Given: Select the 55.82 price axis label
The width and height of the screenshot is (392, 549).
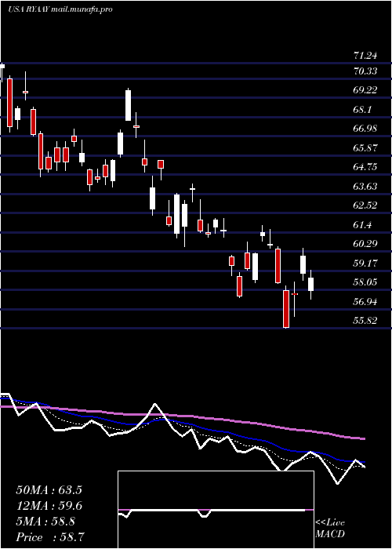Looking at the screenshot, I should (365, 320).
